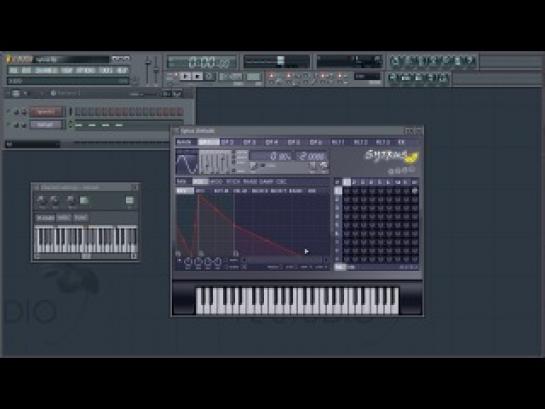Mute the second channel via its green LED

click(x=8, y=124)
